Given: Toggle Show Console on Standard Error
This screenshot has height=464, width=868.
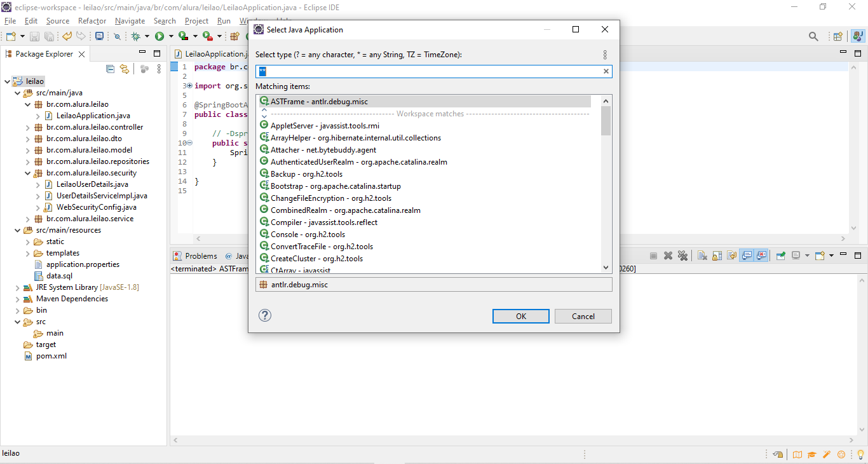Looking at the screenshot, I should pyautogui.click(x=761, y=256).
